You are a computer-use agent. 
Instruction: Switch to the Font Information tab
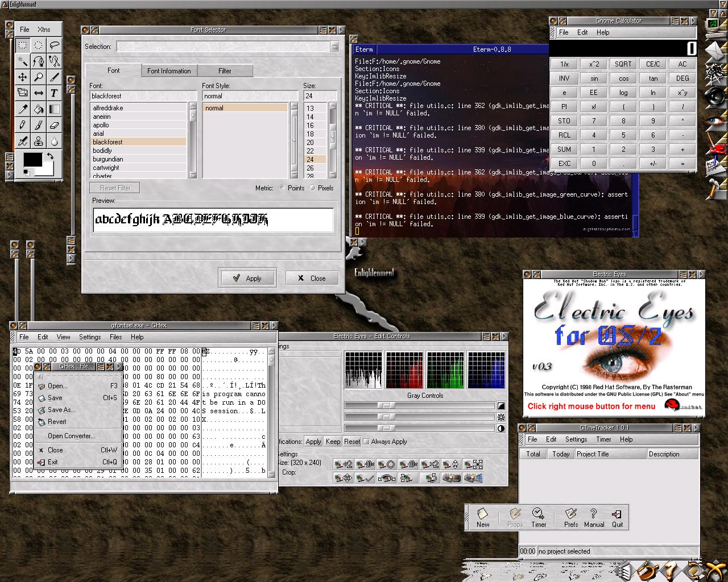pos(169,71)
